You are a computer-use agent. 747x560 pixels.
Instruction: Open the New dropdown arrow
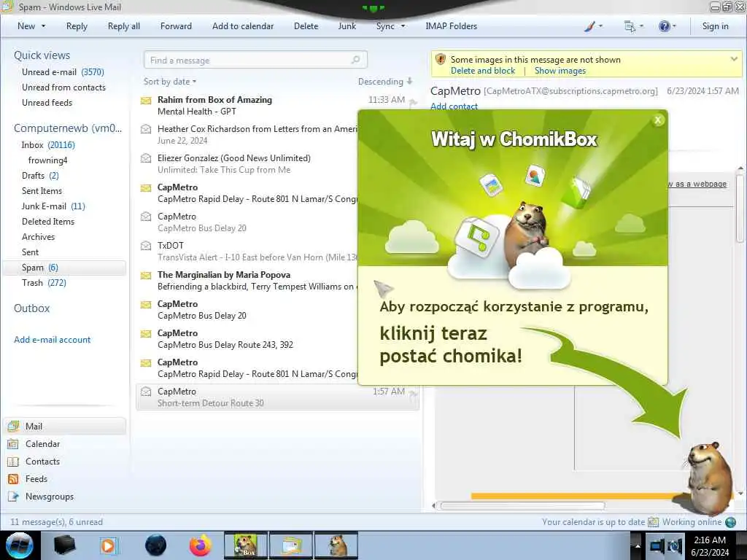pos(43,26)
